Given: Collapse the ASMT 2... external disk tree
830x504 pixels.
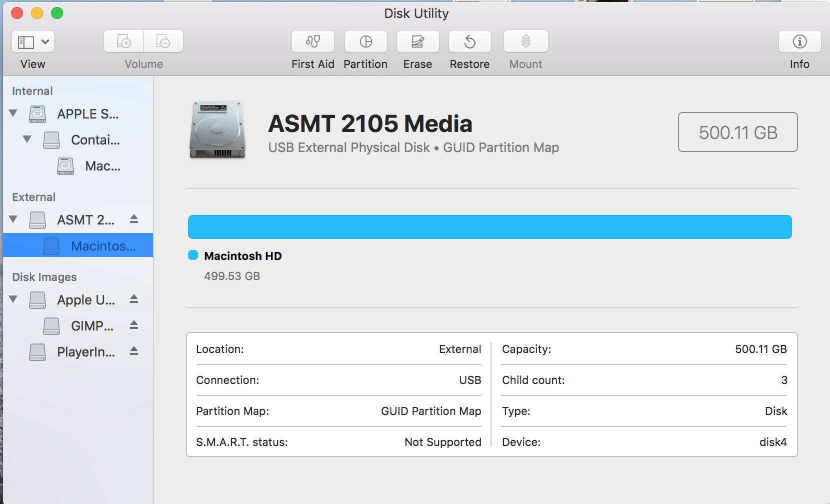Looking at the screenshot, I should 13,219.
